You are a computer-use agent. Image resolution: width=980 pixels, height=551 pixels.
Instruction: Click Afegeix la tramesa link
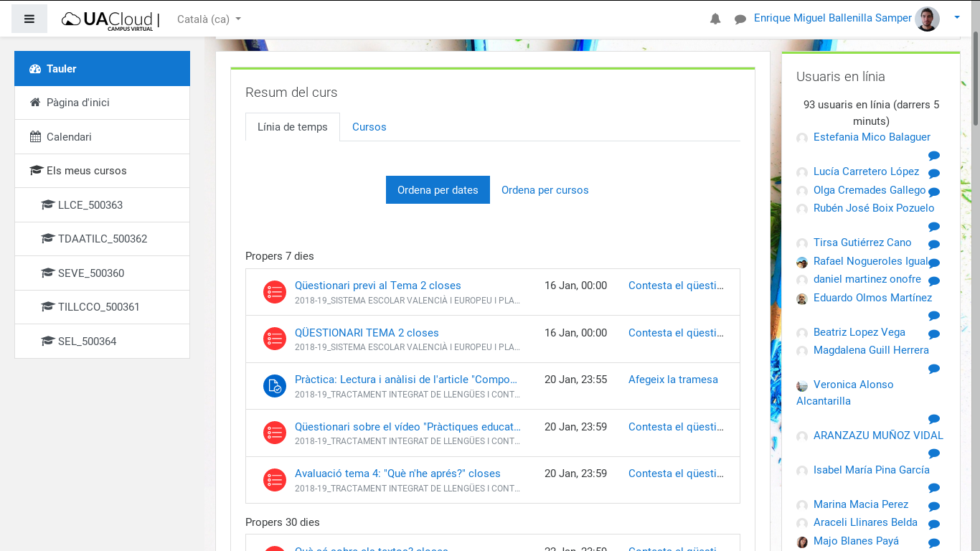point(673,380)
